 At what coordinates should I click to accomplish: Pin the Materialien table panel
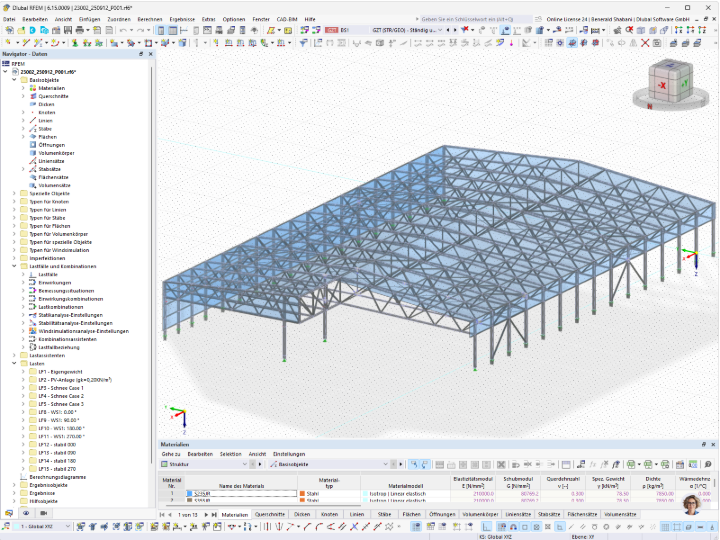704,444
